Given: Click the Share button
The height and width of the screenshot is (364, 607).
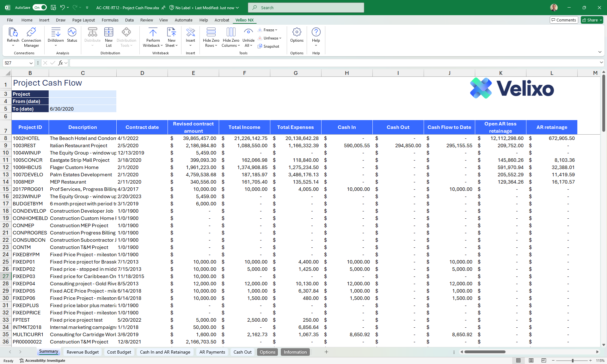Looking at the screenshot, I should (592, 20).
